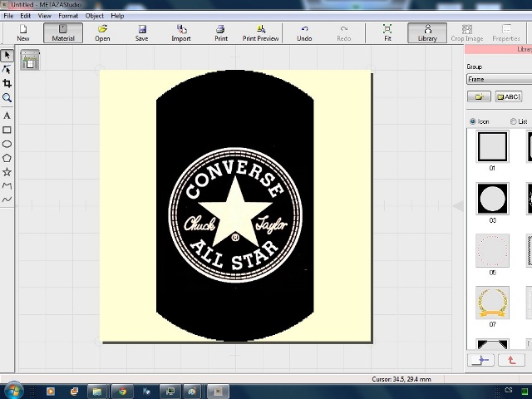
Task: Select the ellipse shape tool
Action: (x=7, y=144)
